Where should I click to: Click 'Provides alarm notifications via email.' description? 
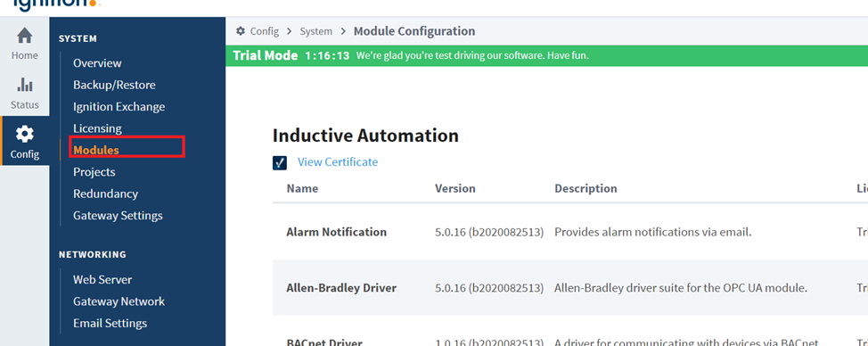(x=653, y=233)
